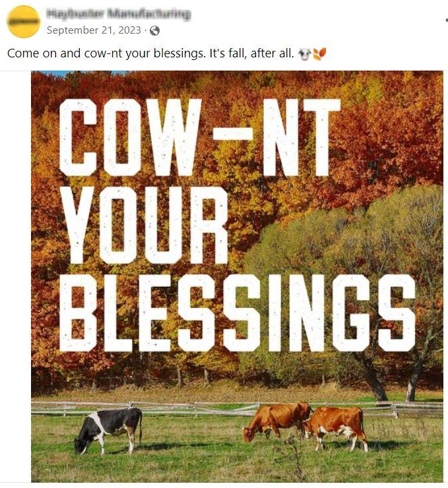Click the left brown cow in the photo
Screen dimensions: 448x488
point(276,420)
